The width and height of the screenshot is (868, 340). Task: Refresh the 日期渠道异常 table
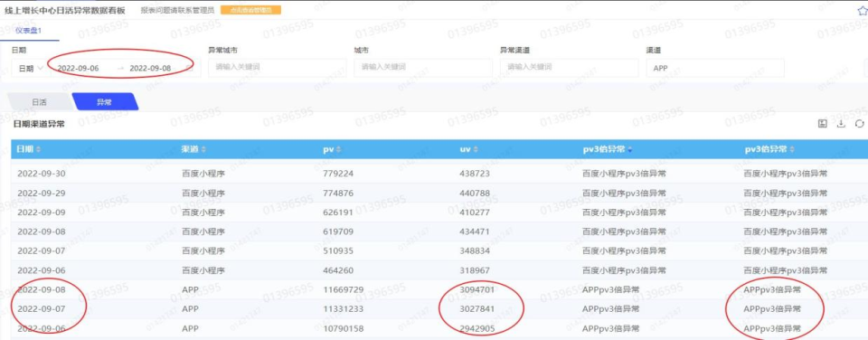(859, 124)
